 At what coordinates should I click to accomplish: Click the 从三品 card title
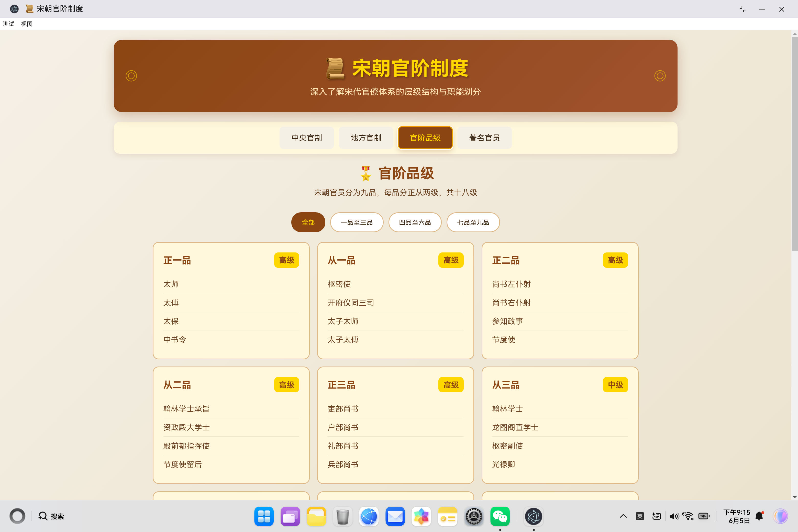(506, 385)
